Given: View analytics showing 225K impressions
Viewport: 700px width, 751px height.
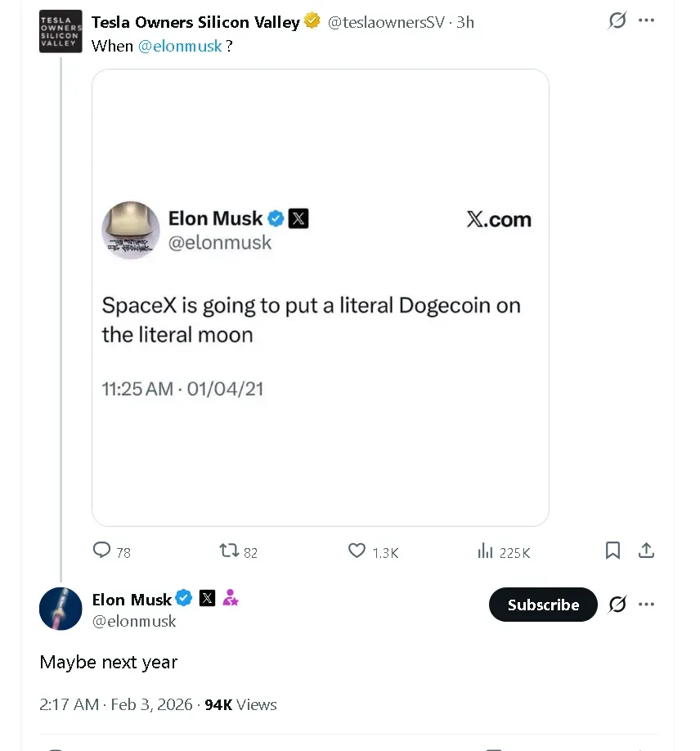Looking at the screenshot, I should (486, 551).
